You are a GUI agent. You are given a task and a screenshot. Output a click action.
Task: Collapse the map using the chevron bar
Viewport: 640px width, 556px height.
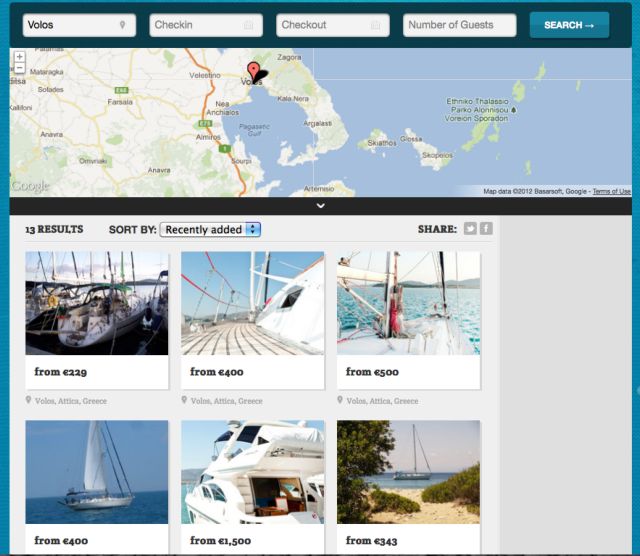[320, 206]
